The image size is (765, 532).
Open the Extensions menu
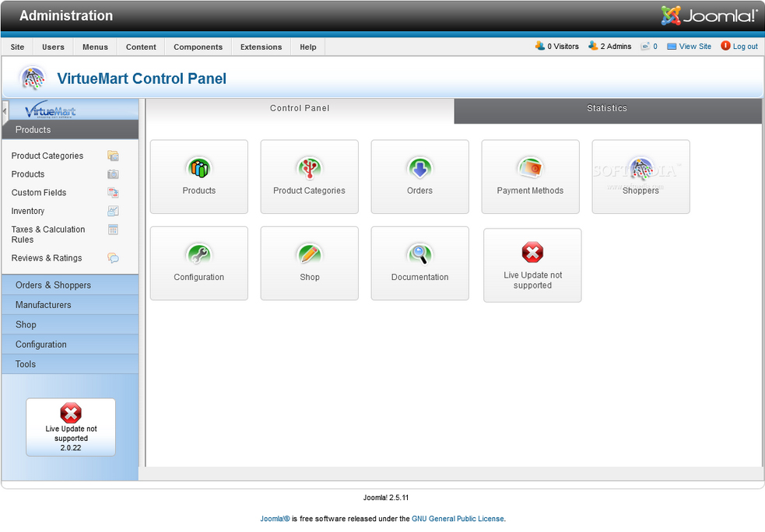pyautogui.click(x=261, y=47)
